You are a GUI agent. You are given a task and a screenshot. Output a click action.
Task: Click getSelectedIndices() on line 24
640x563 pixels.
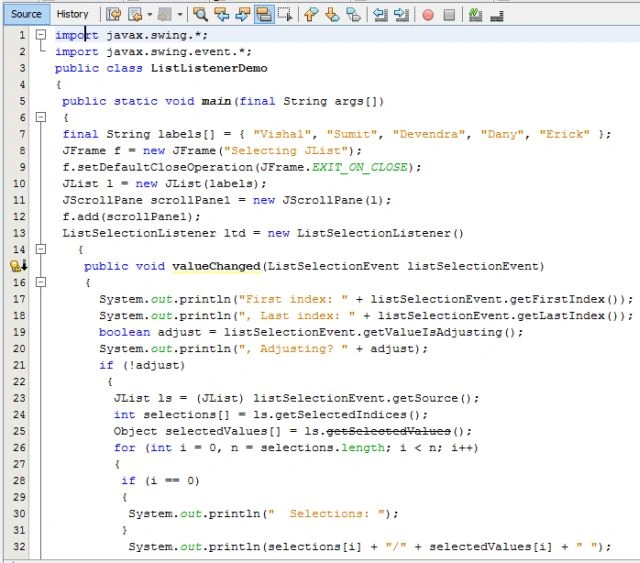pos(348,415)
